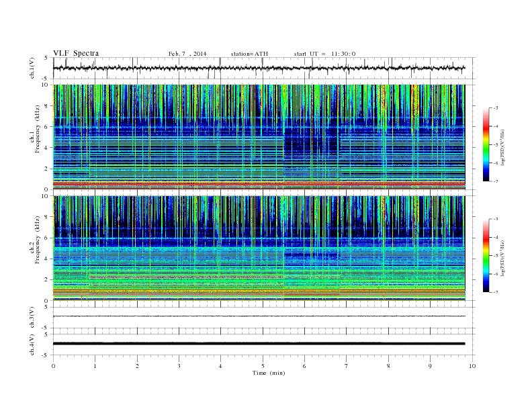532x411 pixels.
Task: Click the '-5' tick on ch.1 color bar
Action: pos(496,144)
